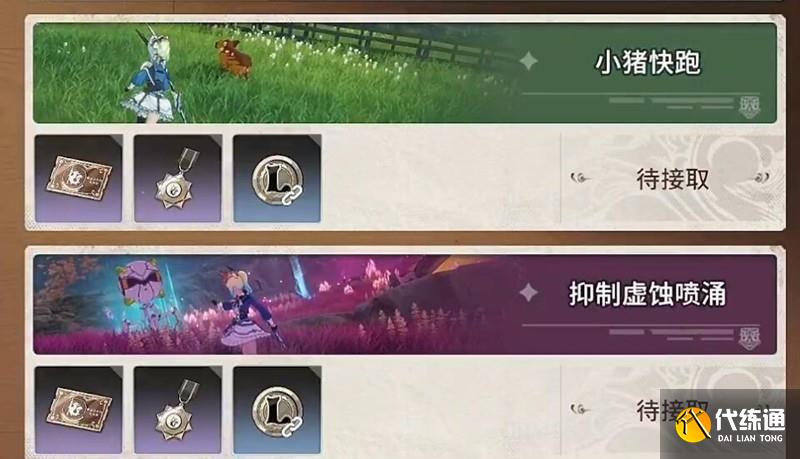Open the 抑制虚蚀喷涌 quest title
800x459 pixels.
pyautogui.click(x=647, y=294)
